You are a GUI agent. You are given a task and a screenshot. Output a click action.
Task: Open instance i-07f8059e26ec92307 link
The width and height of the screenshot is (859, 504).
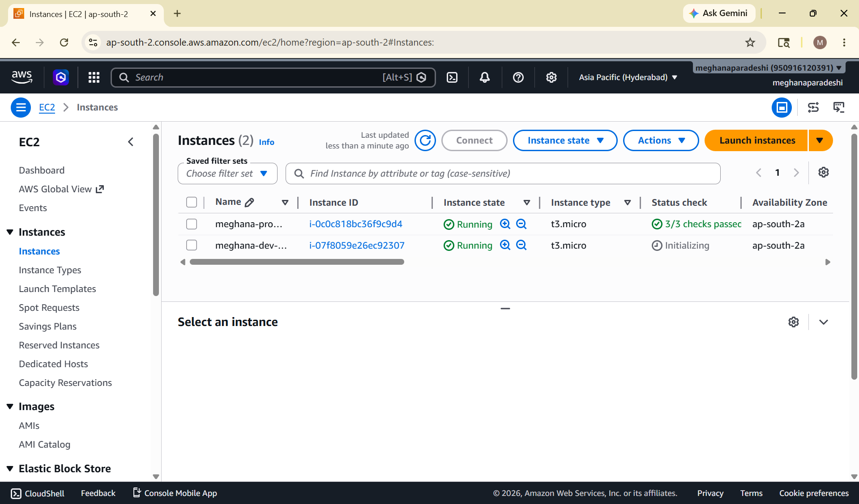[x=357, y=246]
